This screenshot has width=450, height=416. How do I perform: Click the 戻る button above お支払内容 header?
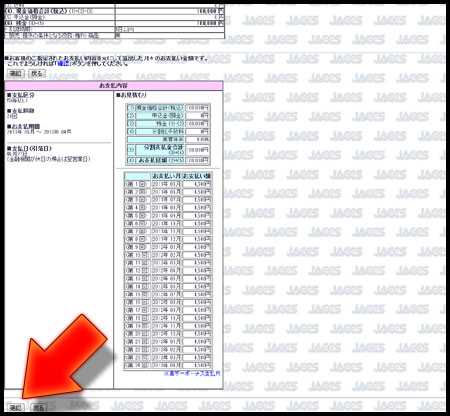tap(37, 73)
